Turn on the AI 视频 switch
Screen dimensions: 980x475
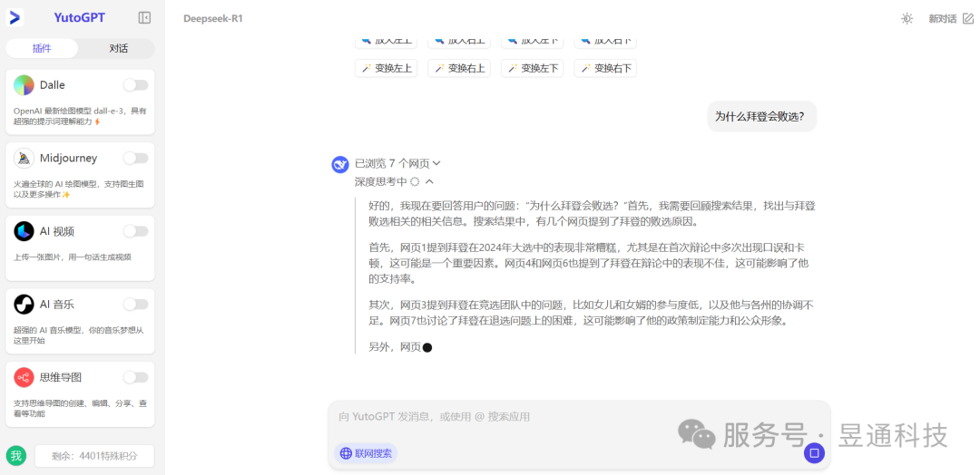pos(135,231)
